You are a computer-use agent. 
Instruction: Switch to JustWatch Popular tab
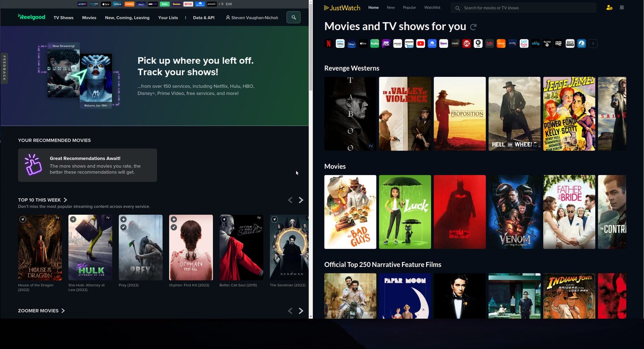[410, 8]
